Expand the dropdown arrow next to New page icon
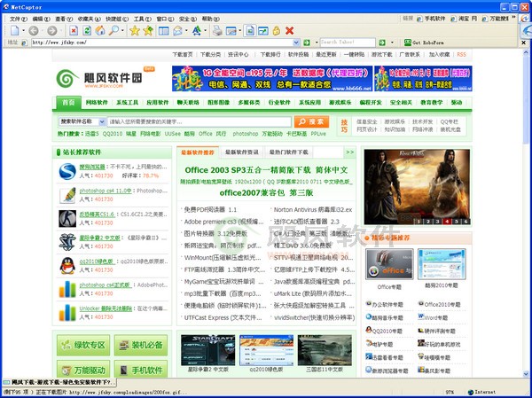This screenshot has height=398, width=532. pos(23,31)
